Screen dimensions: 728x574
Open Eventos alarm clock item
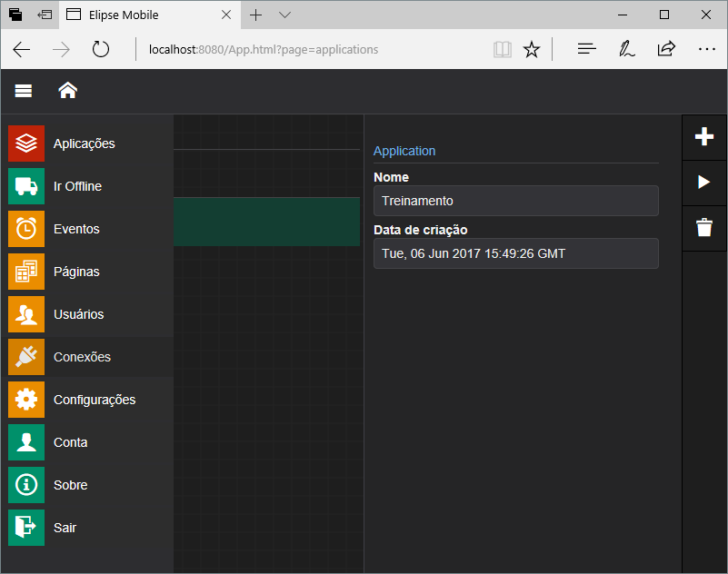26,229
